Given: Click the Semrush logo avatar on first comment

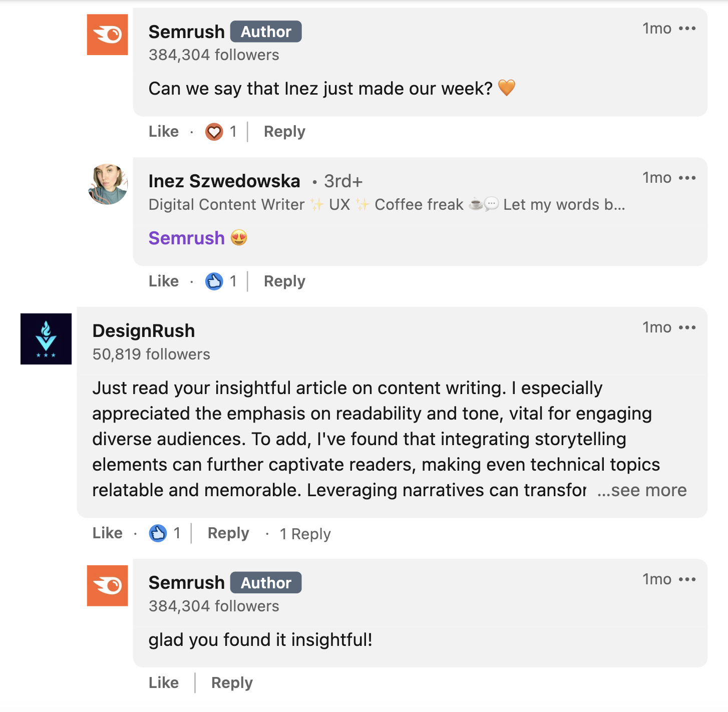Looking at the screenshot, I should tap(107, 35).
